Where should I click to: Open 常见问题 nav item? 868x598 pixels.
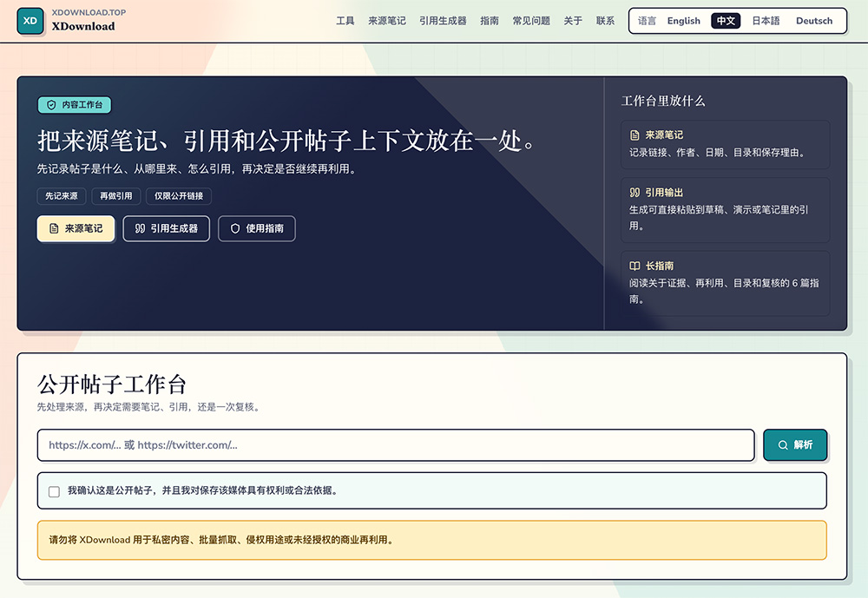(x=531, y=21)
